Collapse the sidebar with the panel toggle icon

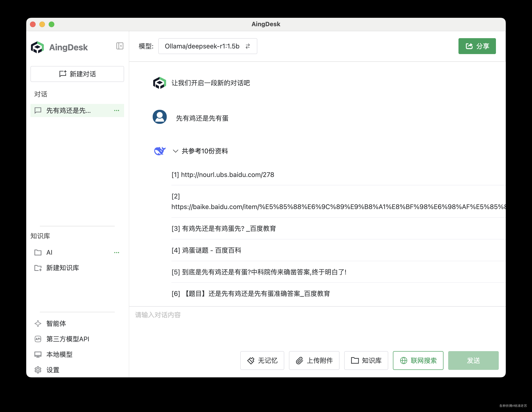tap(120, 46)
